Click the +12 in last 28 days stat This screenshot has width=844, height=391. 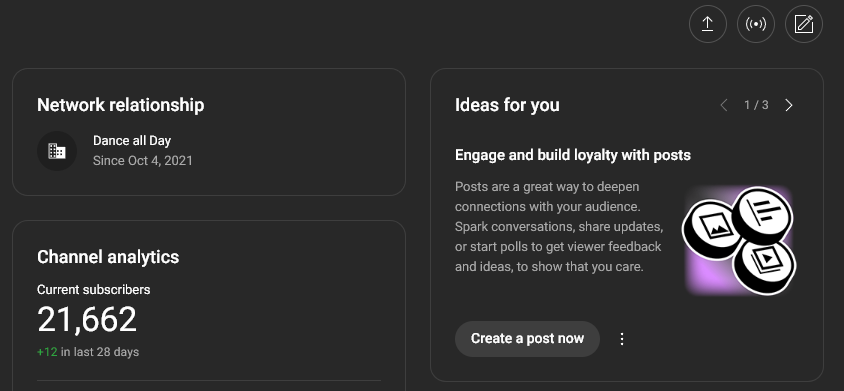click(88, 352)
